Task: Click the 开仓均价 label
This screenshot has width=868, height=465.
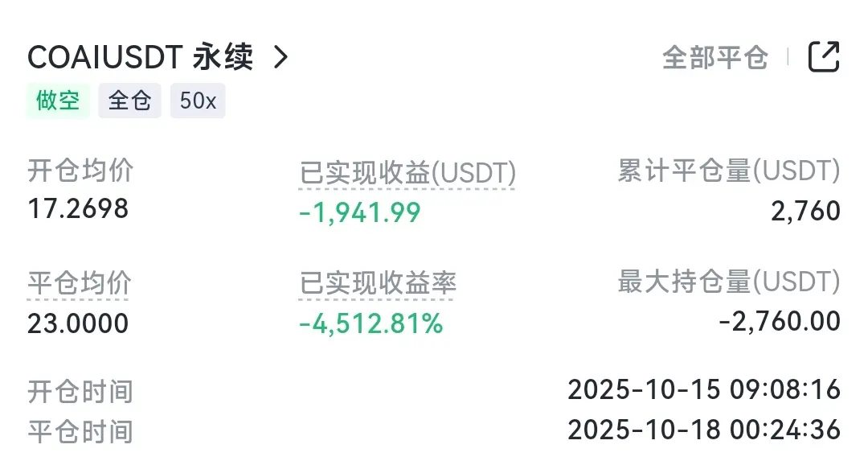Action: point(80,171)
